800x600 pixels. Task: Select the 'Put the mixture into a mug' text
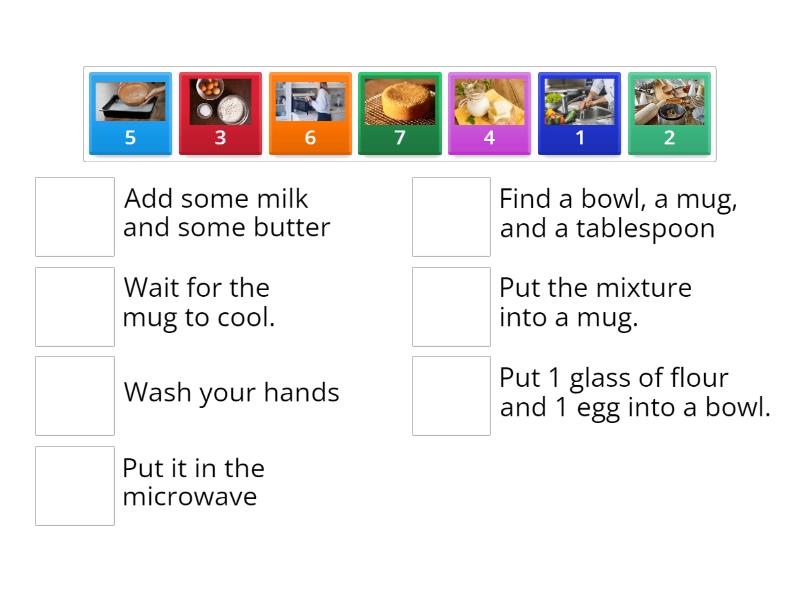tap(595, 302)
